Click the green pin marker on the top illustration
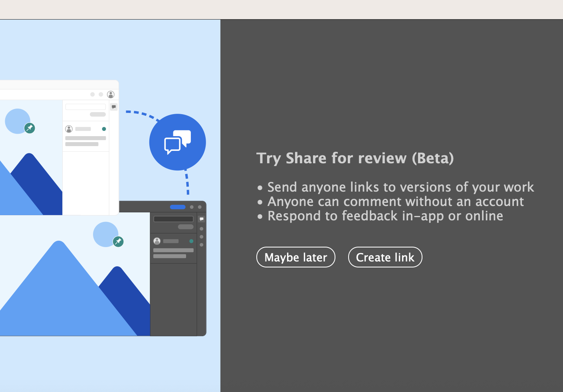This screenshot has width=563, height=392. [x=30, y=129]
